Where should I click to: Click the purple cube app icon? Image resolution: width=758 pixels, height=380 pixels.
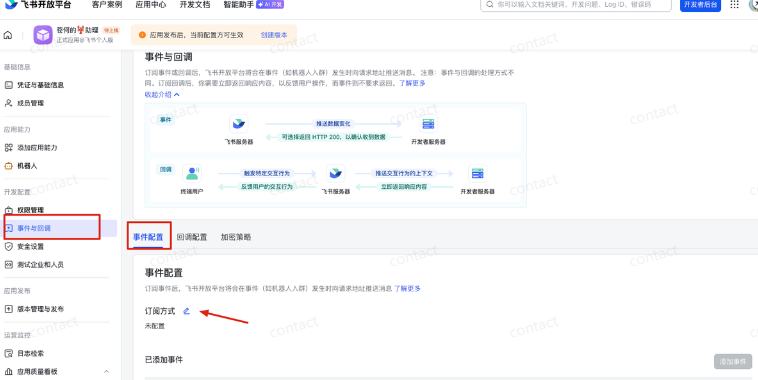coord(43,35)
